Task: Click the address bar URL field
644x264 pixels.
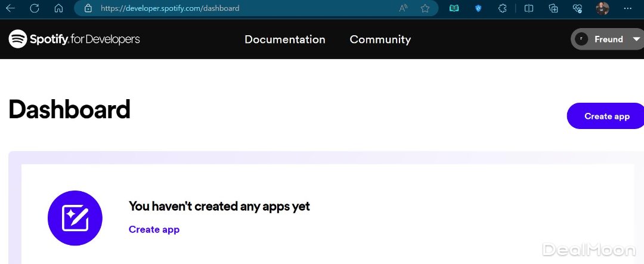Action: pos(239,8)
